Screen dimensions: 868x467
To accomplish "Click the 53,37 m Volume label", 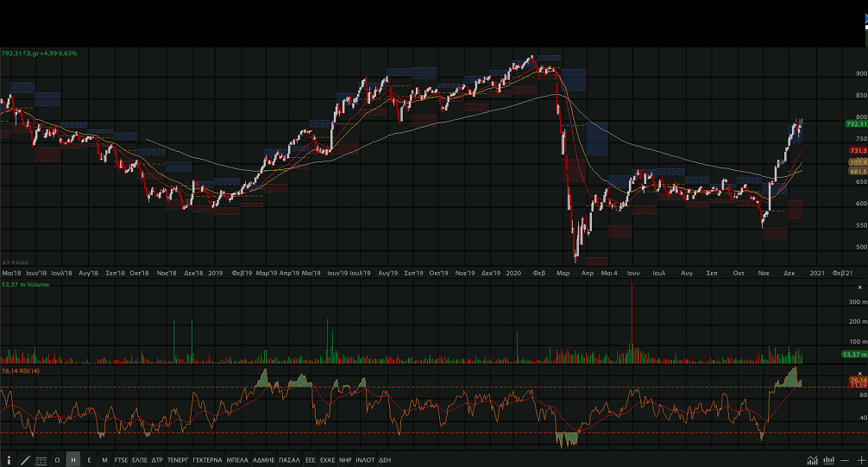I will coord(26,284).
